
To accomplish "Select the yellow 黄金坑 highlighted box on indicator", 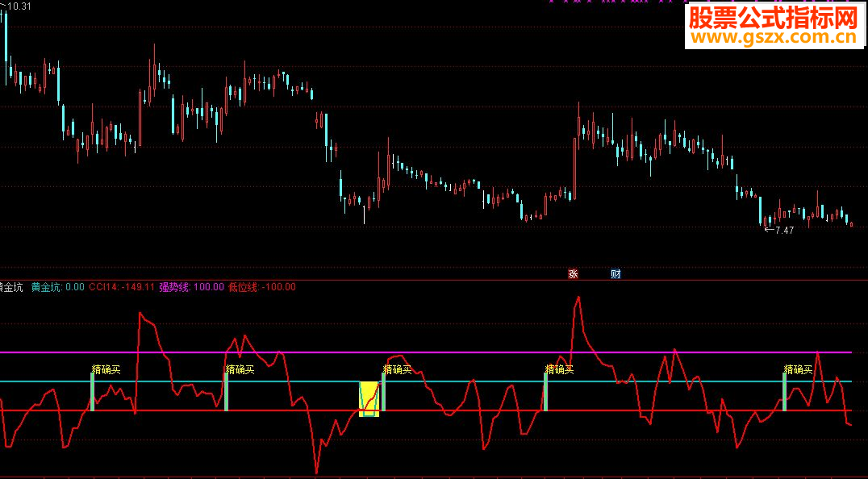I will pyautogui.click(x=369, y=399).
